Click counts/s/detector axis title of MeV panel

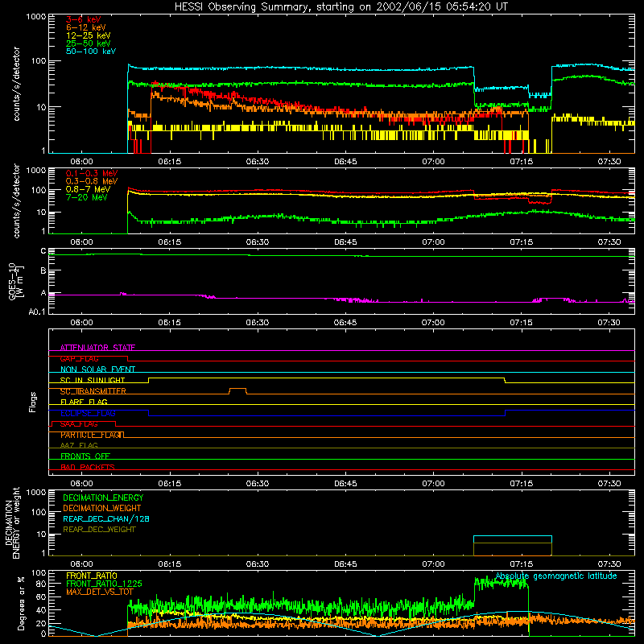click(16, 200)
